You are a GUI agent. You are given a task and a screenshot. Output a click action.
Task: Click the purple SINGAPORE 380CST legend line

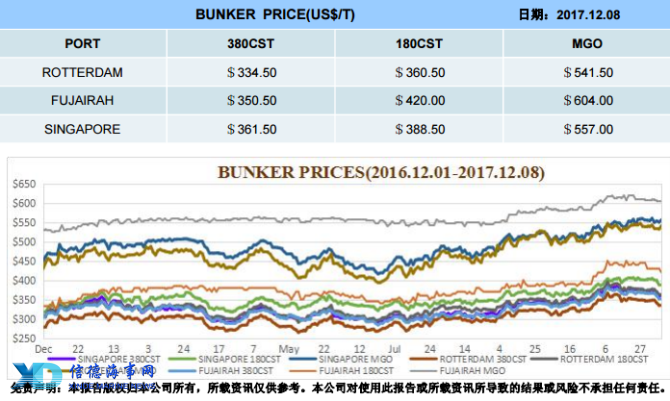(x=62, y=360)
